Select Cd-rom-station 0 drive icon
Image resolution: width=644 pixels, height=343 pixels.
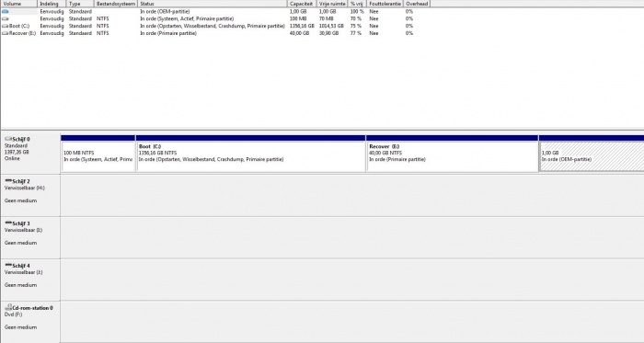coord(8,307)
